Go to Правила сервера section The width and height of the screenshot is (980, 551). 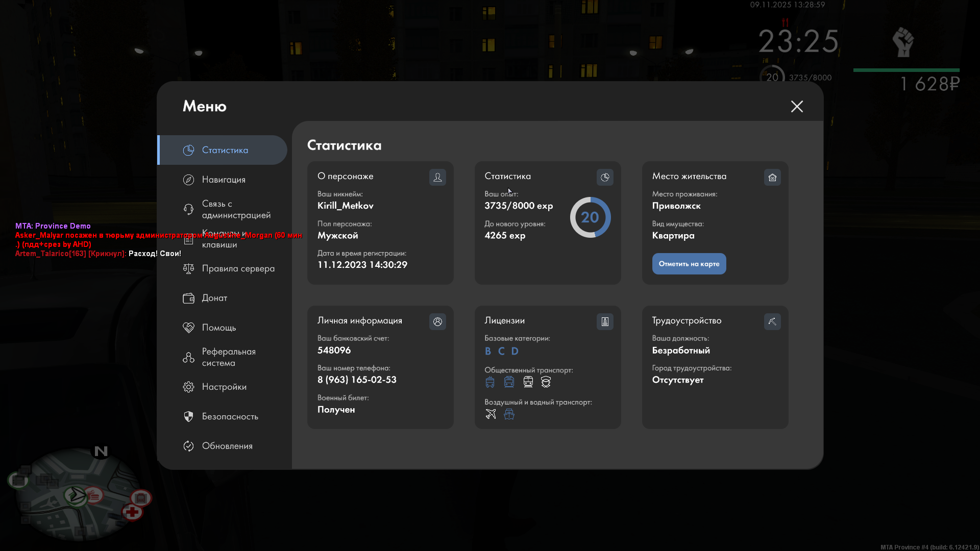coord(238,268)
